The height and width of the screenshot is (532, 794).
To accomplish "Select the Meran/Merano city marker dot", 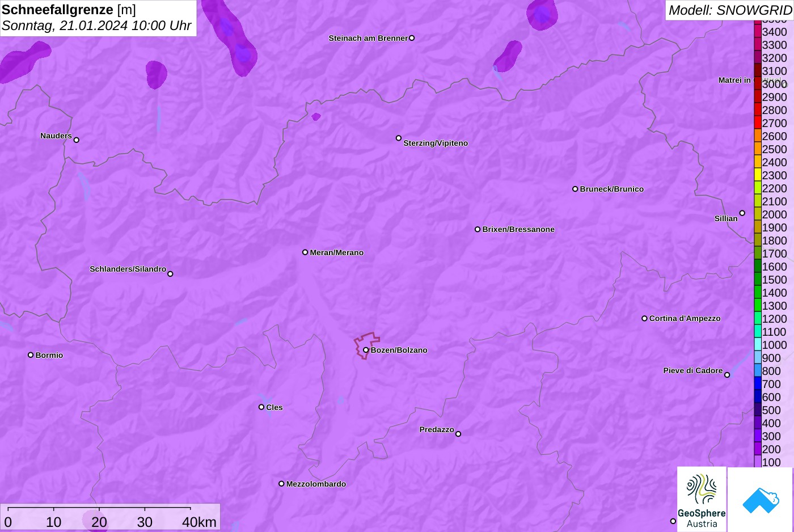I will click(x=305, y=252).
